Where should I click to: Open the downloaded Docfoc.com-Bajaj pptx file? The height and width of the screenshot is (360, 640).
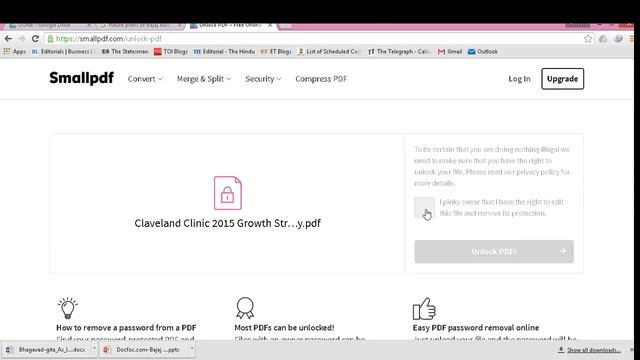click(142, 350)
